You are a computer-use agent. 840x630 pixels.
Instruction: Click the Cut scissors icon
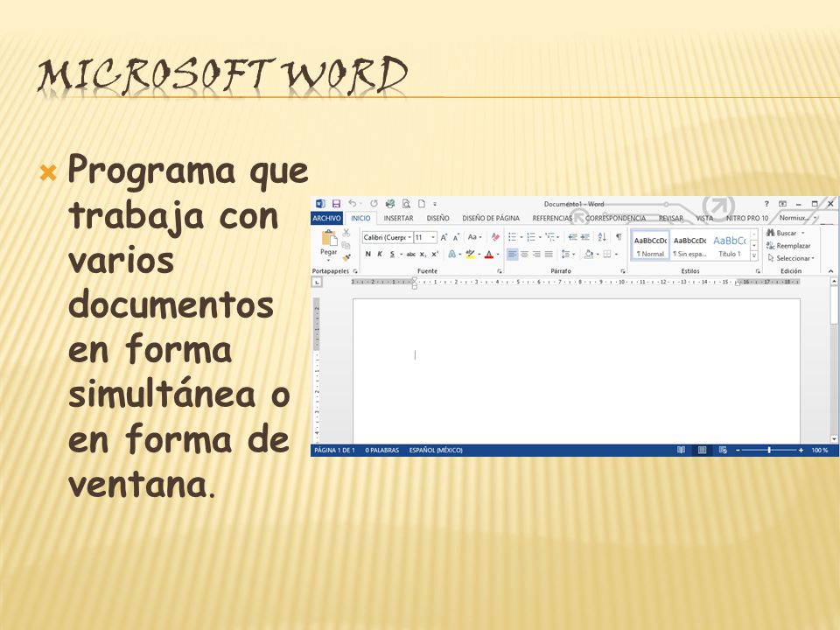(346, 233)
